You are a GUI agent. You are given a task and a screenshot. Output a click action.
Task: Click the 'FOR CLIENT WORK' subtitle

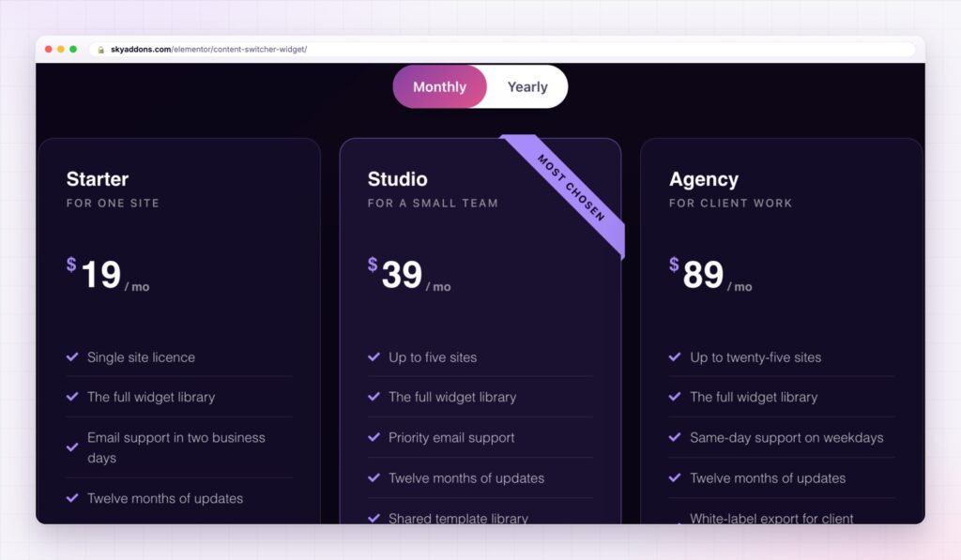pyautogui.click(x=730, y=203)
